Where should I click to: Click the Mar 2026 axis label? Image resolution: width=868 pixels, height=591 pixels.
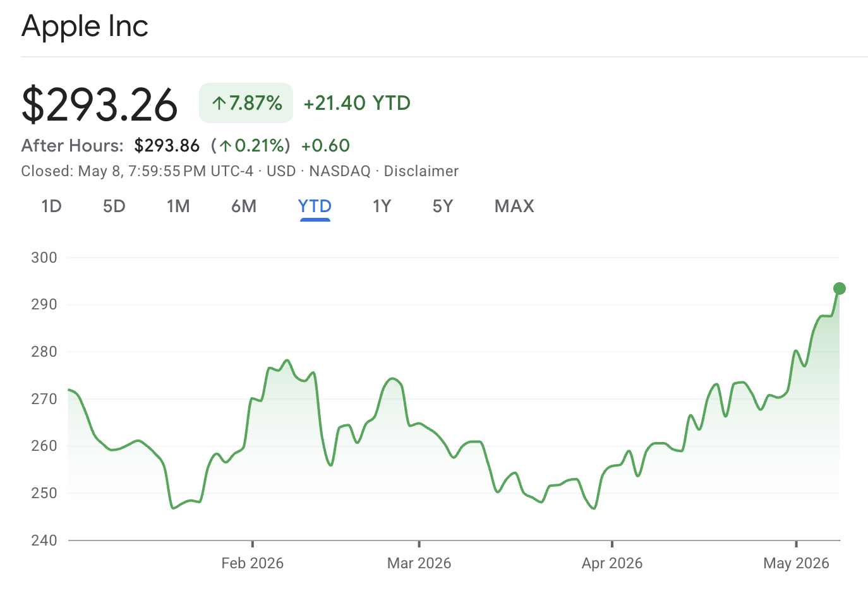coord(419,563)
